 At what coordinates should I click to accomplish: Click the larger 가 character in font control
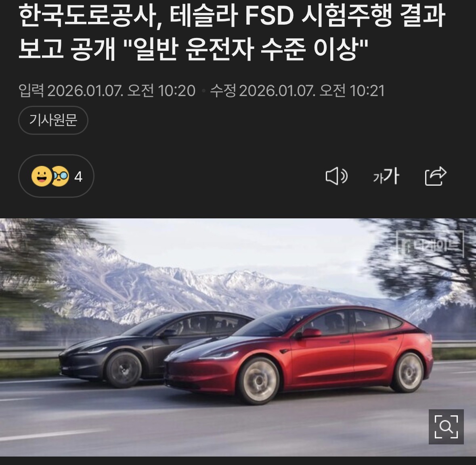coord(392,176)
